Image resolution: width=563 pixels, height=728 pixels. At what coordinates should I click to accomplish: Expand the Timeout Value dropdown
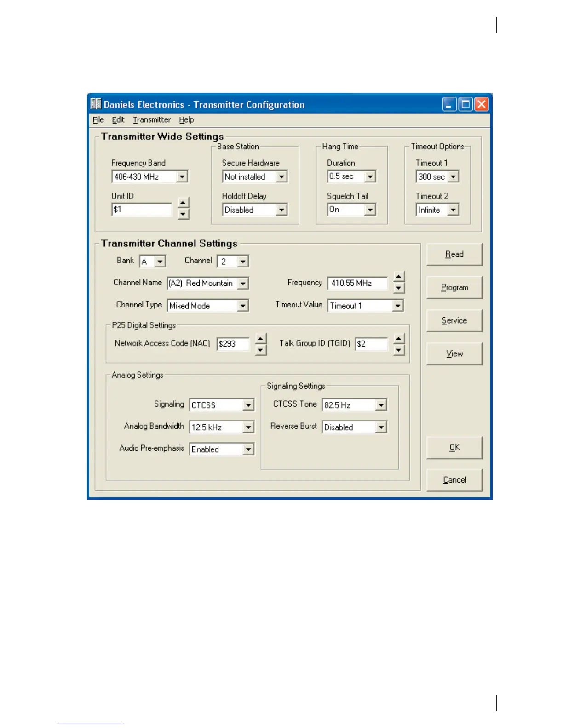(x=398, y=306)
